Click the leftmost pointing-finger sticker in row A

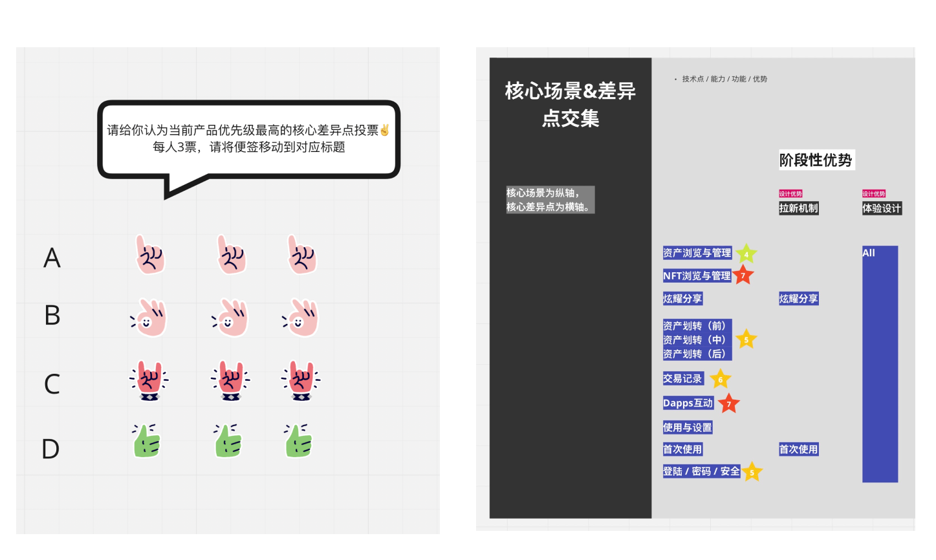pyautogui.click(x=150, y=255)
